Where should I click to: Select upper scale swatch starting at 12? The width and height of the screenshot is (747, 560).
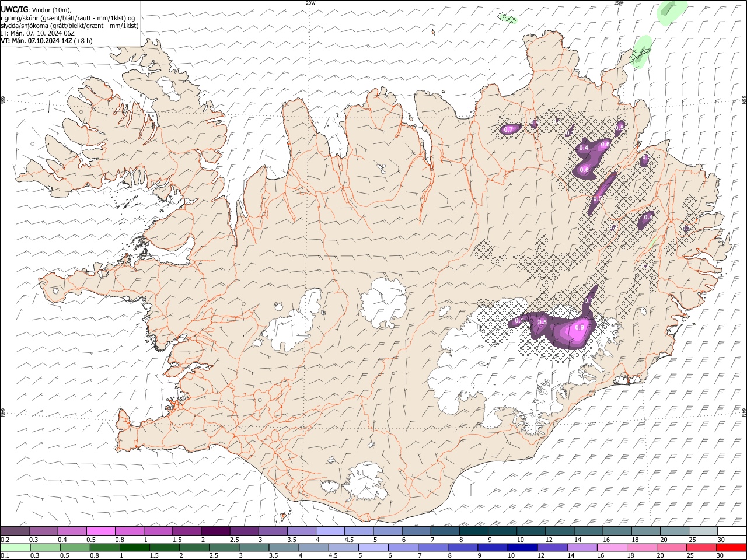(x=560, y=531)
